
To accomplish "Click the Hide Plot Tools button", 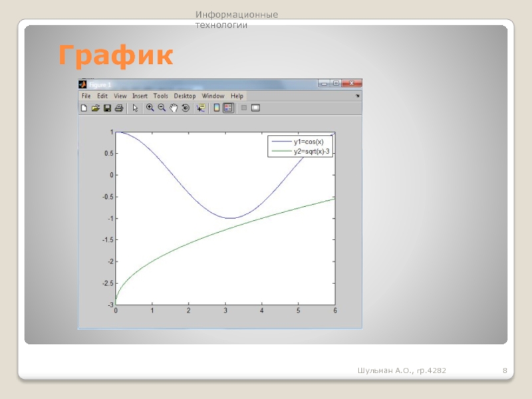I will (243, 108).
